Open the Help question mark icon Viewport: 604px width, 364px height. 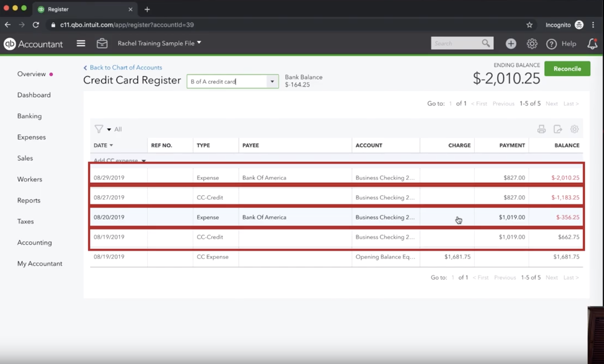(x=551, y=44)
